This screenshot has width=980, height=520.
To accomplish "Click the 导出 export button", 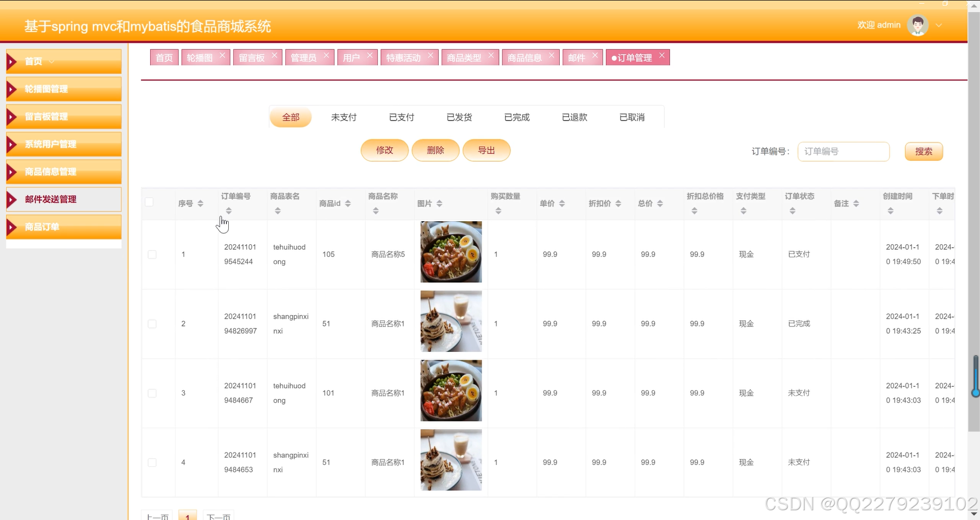I will click(486, 150).
